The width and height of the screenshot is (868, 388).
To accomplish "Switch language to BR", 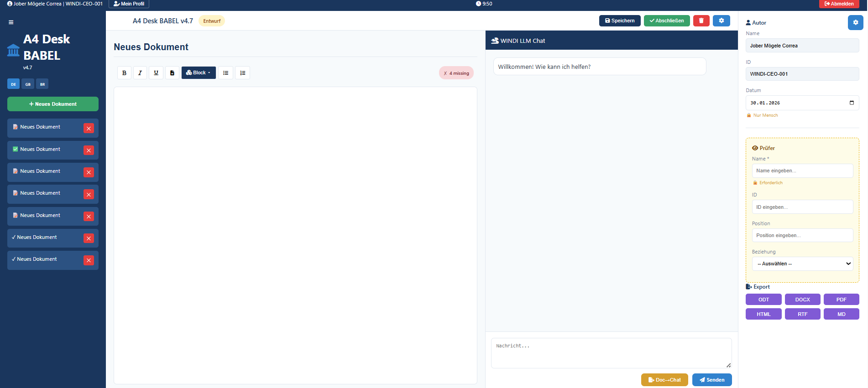I will (x=42, y=84).
